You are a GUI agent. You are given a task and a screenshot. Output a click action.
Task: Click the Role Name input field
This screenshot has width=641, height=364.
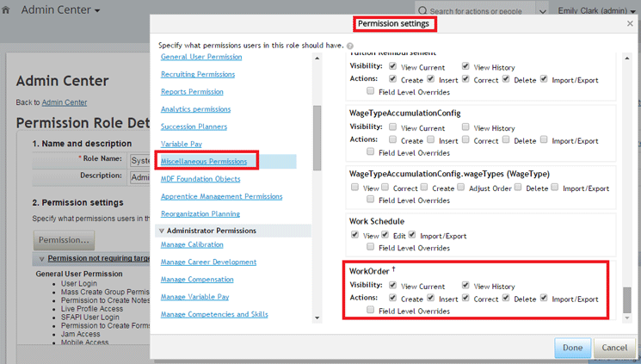point(139,160)
